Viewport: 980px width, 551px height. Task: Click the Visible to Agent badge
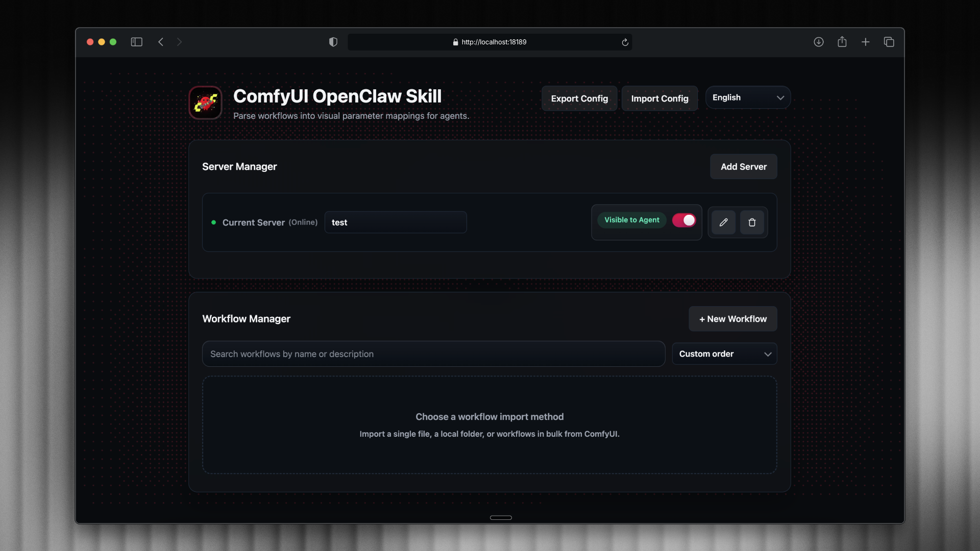pyautogui.click(x=632, y=220)
